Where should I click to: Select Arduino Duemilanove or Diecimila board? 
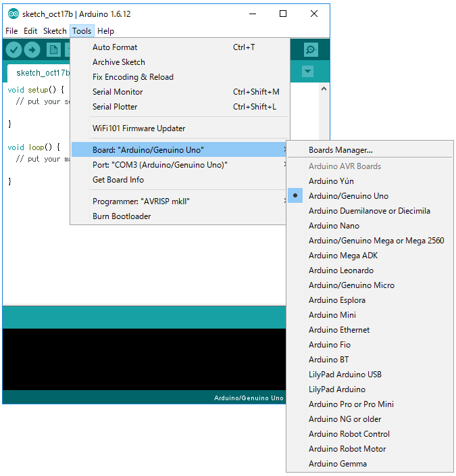(370, 211)
